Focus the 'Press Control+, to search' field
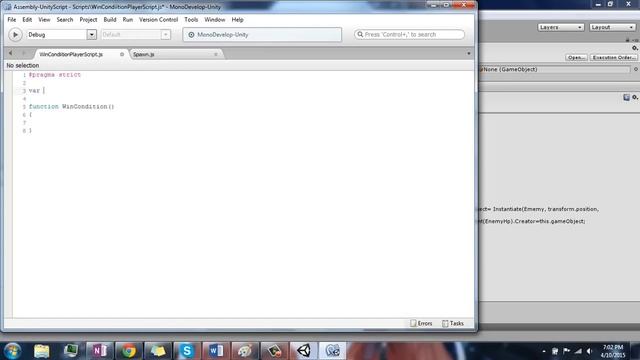 pos(409,35)
